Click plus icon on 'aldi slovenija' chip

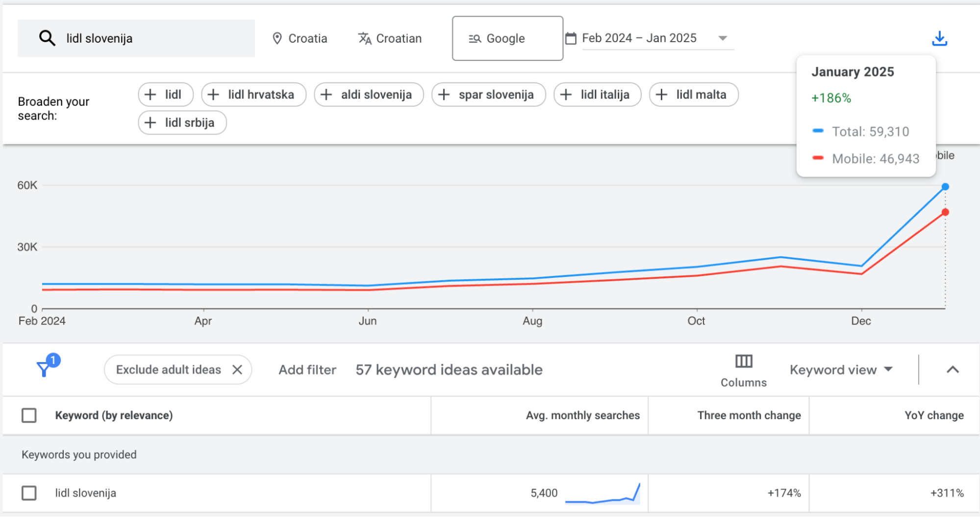(327, 95)
